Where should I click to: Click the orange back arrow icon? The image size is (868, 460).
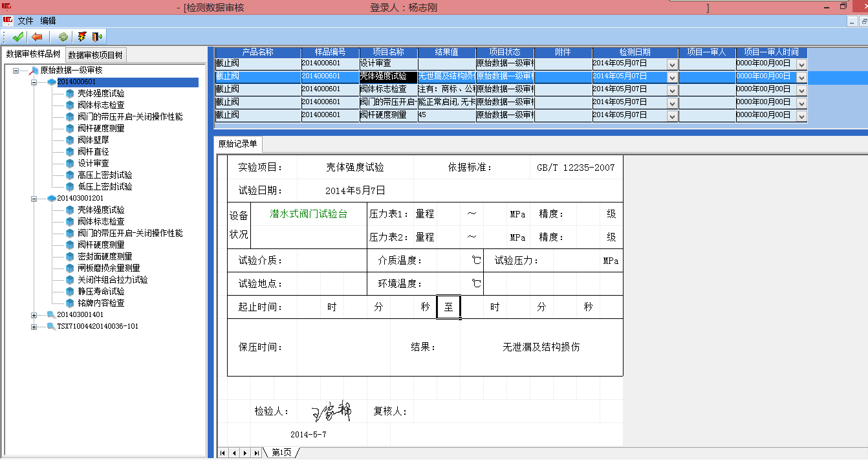coord(37,37)
